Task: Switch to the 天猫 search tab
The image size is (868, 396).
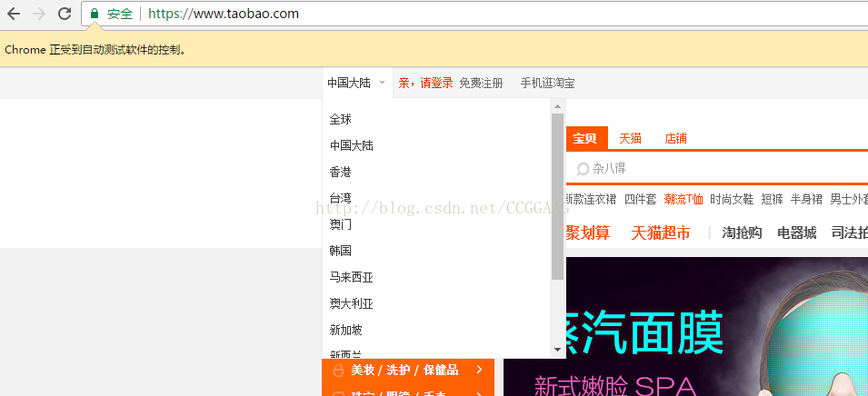Action: pos(630,138)
